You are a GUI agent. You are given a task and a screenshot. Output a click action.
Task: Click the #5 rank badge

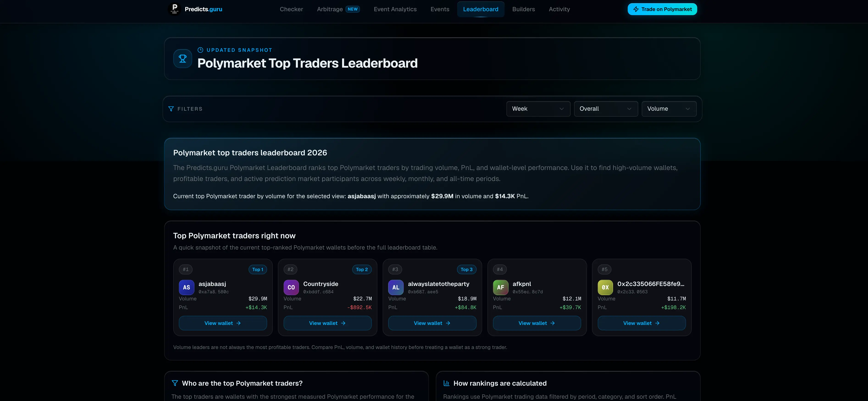pyautogui.click(x=605, y=269)
